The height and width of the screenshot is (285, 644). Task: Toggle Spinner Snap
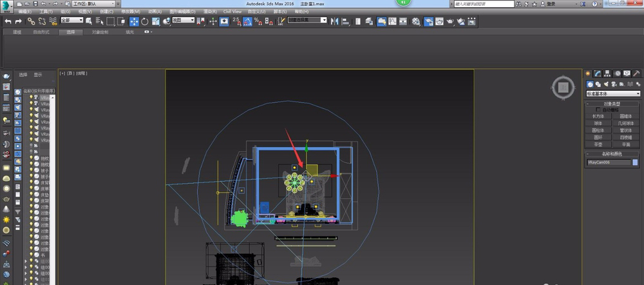269,21
